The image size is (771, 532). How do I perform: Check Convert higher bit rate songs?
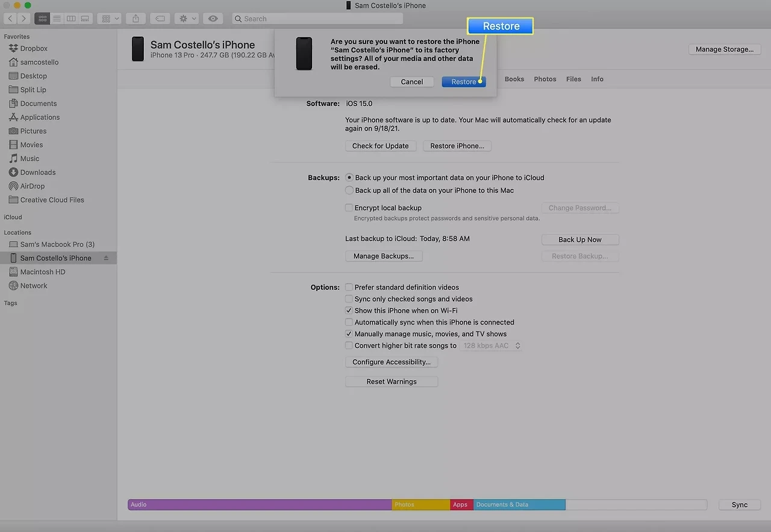349,346
